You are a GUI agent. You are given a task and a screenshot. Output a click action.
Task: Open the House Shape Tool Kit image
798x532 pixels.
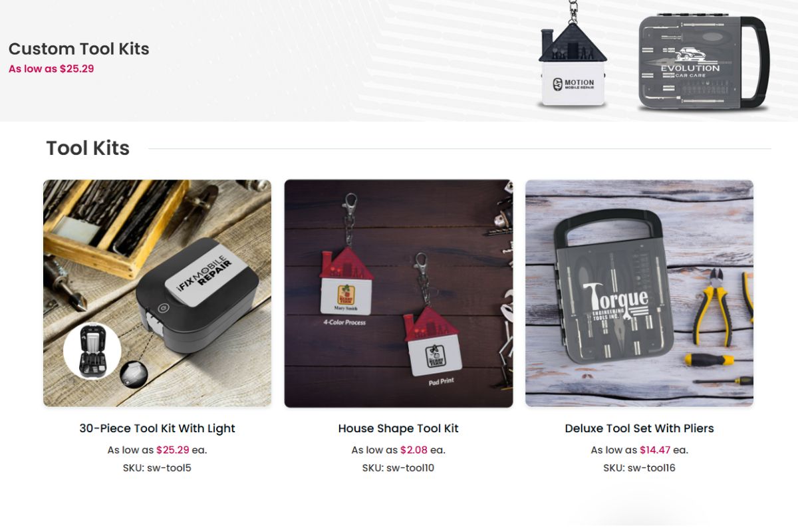tap(398, 293)
